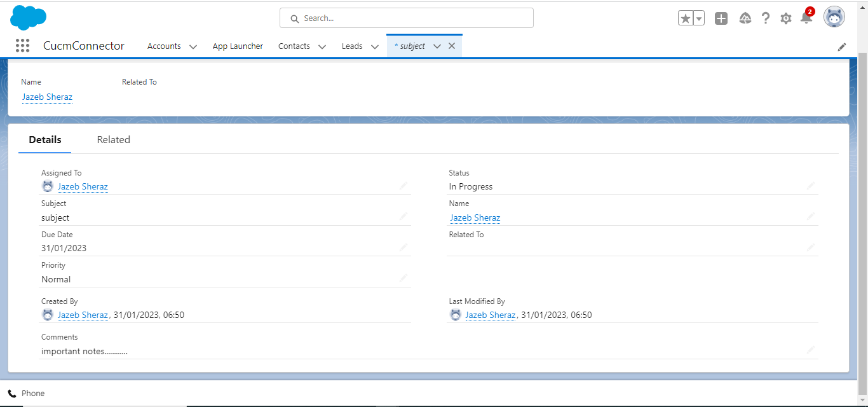The height and width of the screenshot is (407, 868).
Task: Click the Salesforce cloud logo
Action: [28, 17]
